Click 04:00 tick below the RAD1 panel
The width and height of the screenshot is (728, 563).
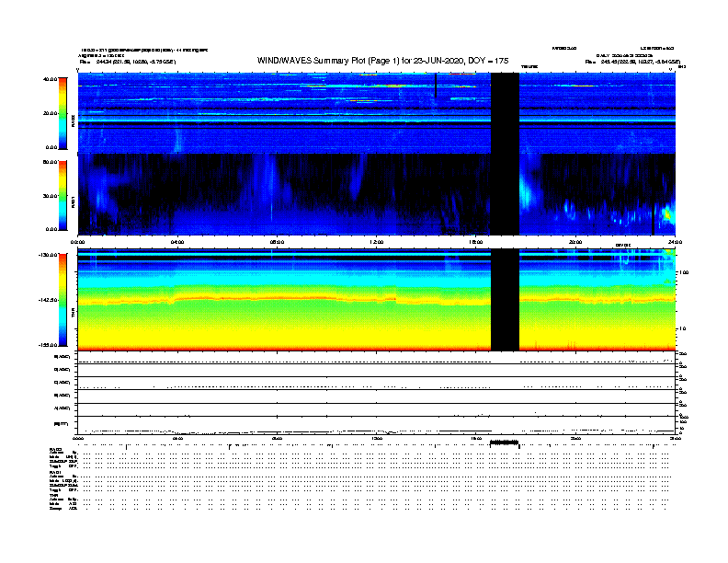point(177,242)
